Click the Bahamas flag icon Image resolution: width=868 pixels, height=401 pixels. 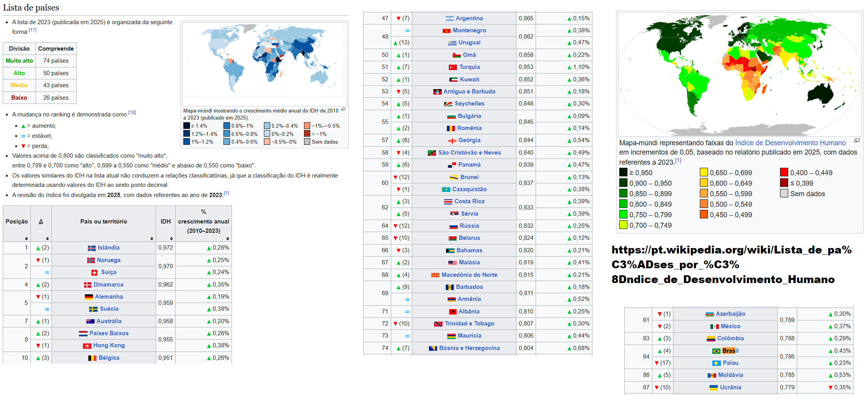[x=450, y=251]
